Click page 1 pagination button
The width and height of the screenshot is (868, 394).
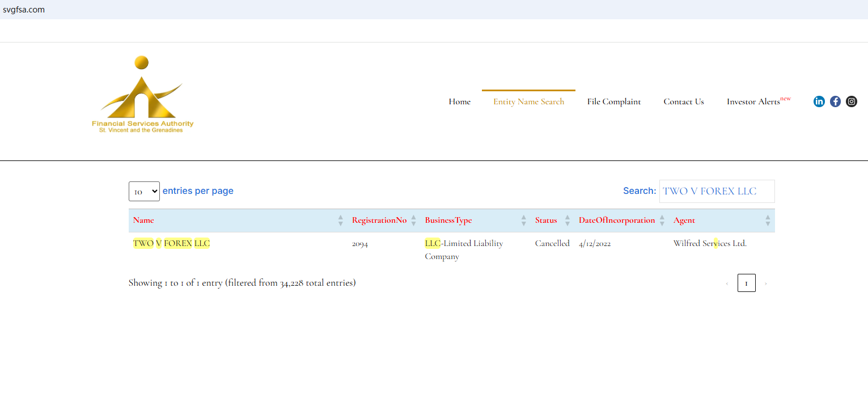point(746,283)
